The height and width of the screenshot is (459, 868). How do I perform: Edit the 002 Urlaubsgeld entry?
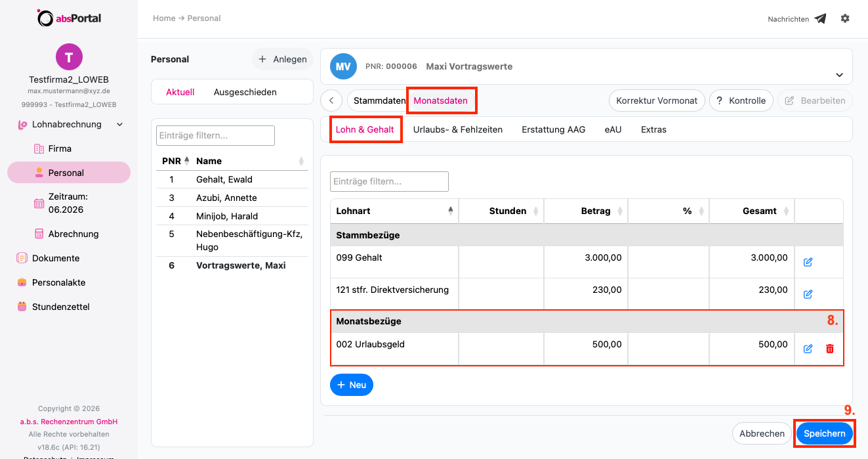[808, 349]
